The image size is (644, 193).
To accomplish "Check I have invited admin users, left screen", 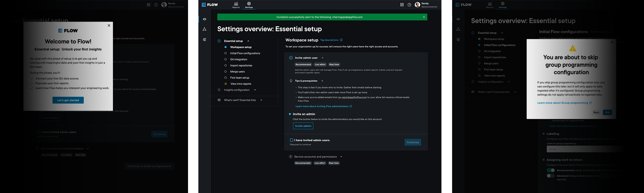I will pos(38,132).
